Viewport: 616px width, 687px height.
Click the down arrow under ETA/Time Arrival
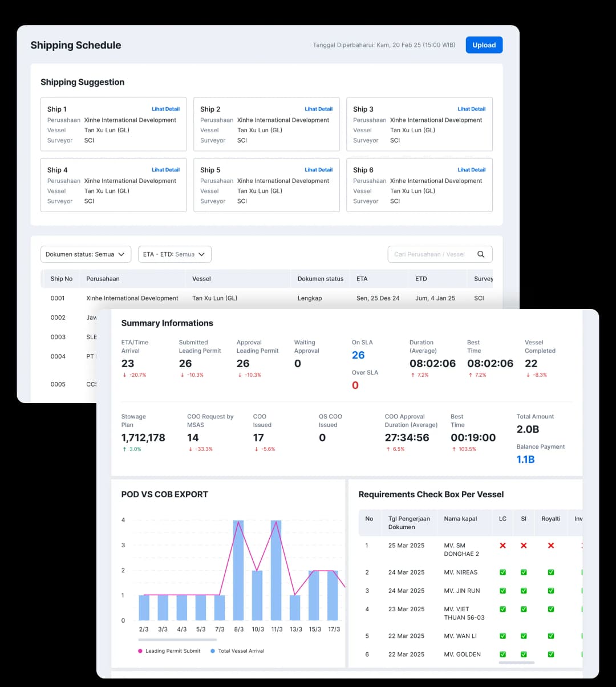(x=125, y=375)
